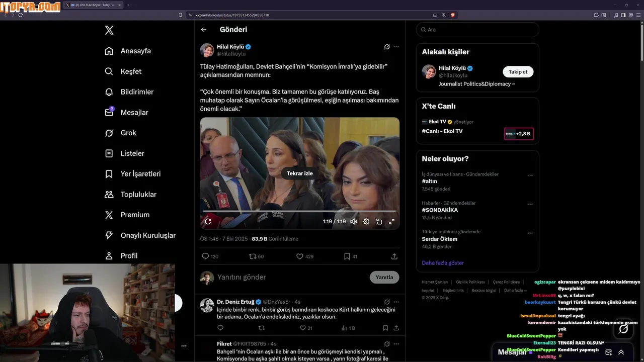Like Dr. Deniz Ertuğ's reply with 21 likes

(x=306, y=328)
